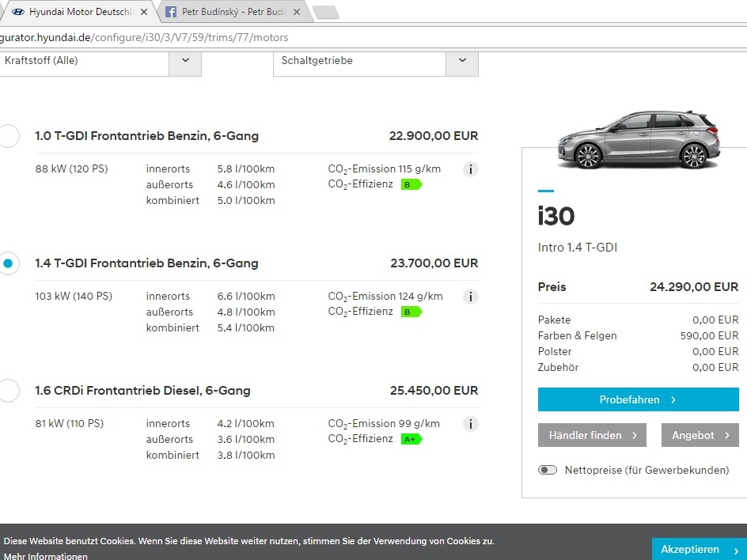Open info for 1.6 CRDi emissions
747x560 pixels.
[x=470, y=424]
